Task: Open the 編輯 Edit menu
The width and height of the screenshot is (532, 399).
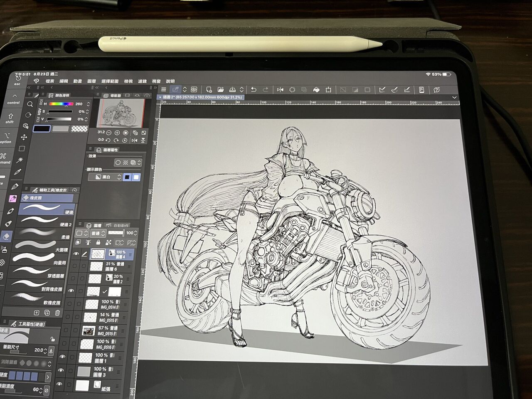Action: tap(64, 81)
